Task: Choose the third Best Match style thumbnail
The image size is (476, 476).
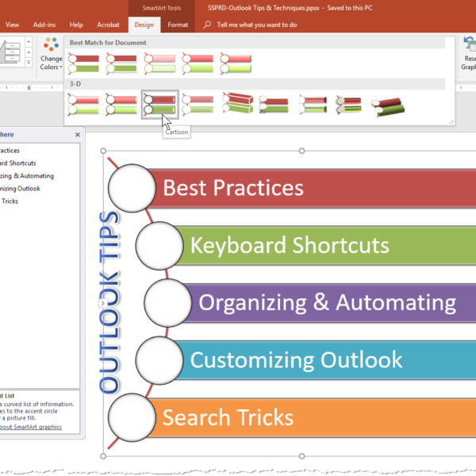Action: click(159, 63)
